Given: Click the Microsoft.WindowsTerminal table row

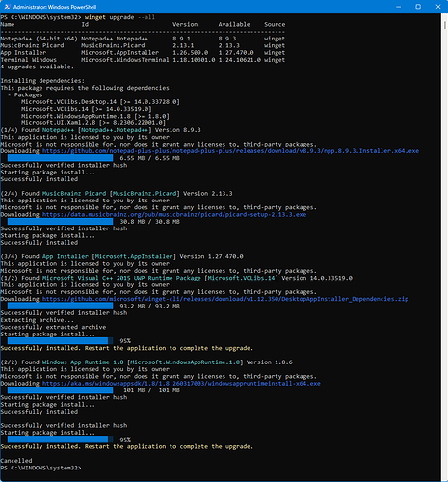Looking at the screenshot, I should [143, 60].
